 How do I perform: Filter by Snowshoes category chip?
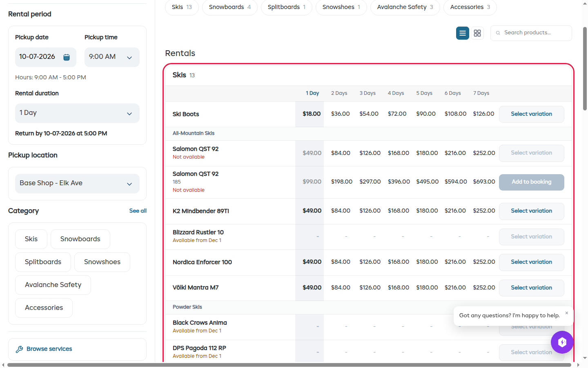tap(102, 262)
